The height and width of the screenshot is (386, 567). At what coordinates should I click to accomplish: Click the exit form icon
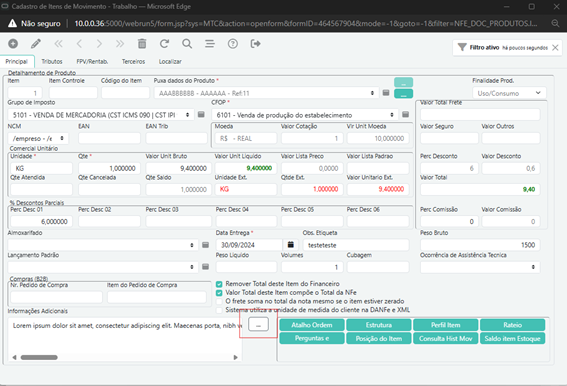pyautogui.click(x=255, y=44)
